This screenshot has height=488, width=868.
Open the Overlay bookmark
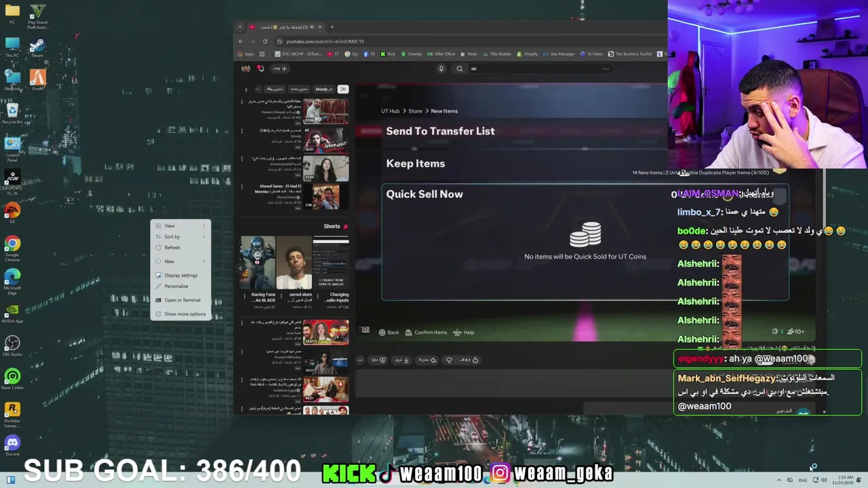[412, 54]
